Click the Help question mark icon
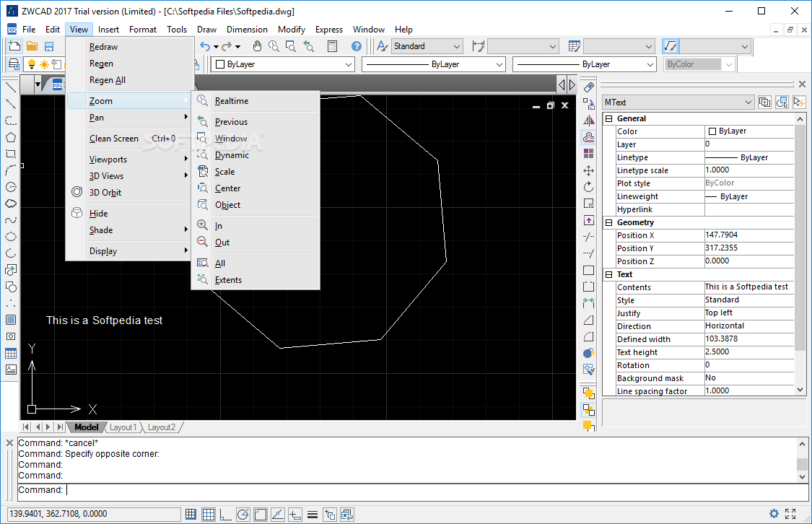 [357, 46]
